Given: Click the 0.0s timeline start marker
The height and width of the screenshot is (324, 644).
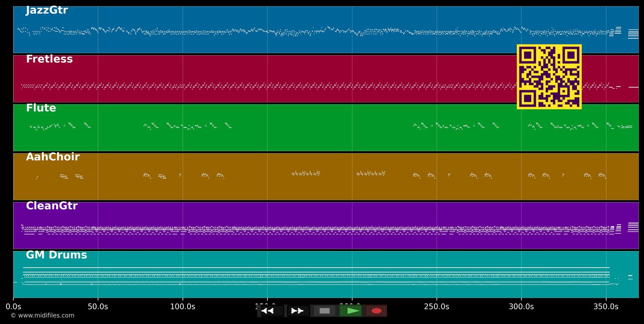Looking at the screenshot, I should [x=13, y=307].
